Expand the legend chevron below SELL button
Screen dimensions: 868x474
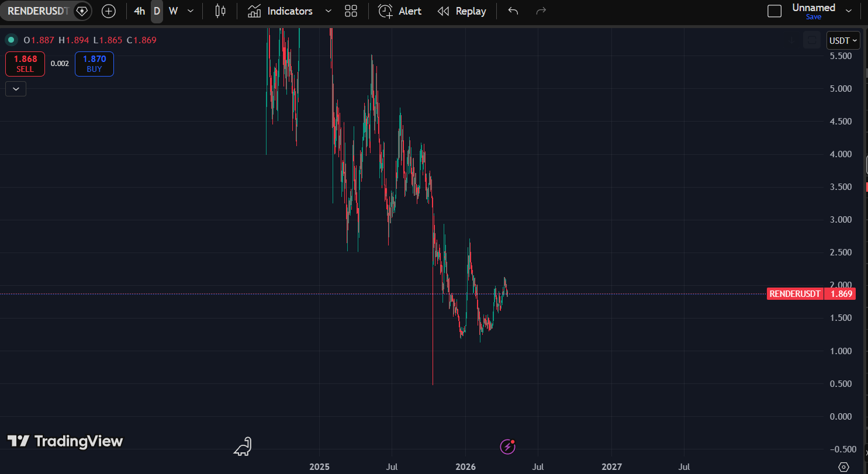16,89
